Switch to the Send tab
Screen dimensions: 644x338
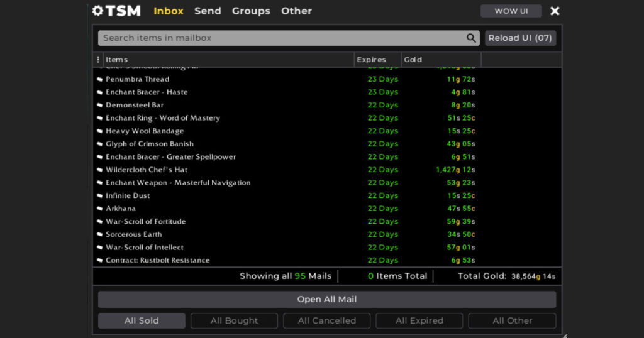[x=208, y=11]
